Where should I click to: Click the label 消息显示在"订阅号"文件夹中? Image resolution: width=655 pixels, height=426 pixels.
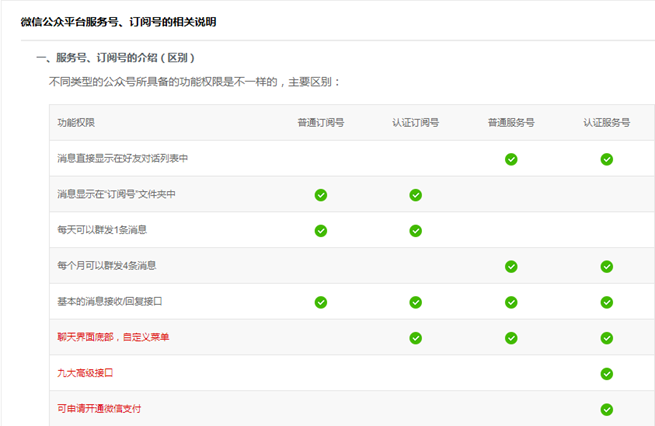pos(116,194)
